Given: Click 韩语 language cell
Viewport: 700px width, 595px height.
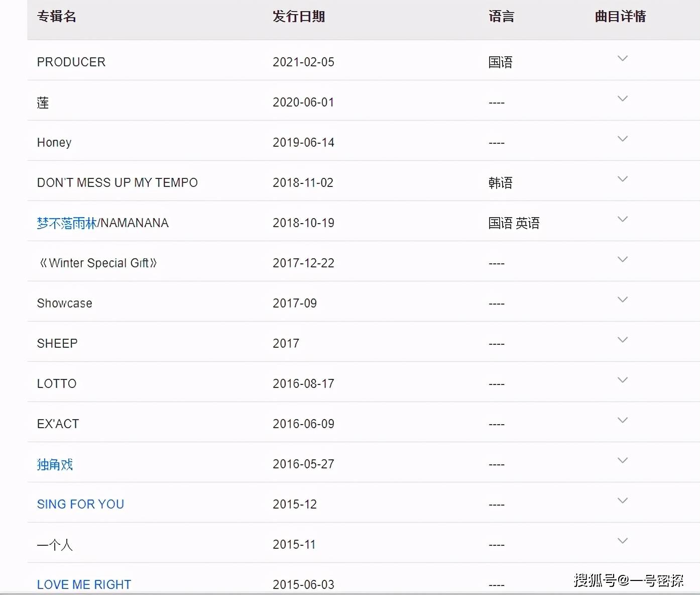Looking at the screenshot, I should click(501, 183).
